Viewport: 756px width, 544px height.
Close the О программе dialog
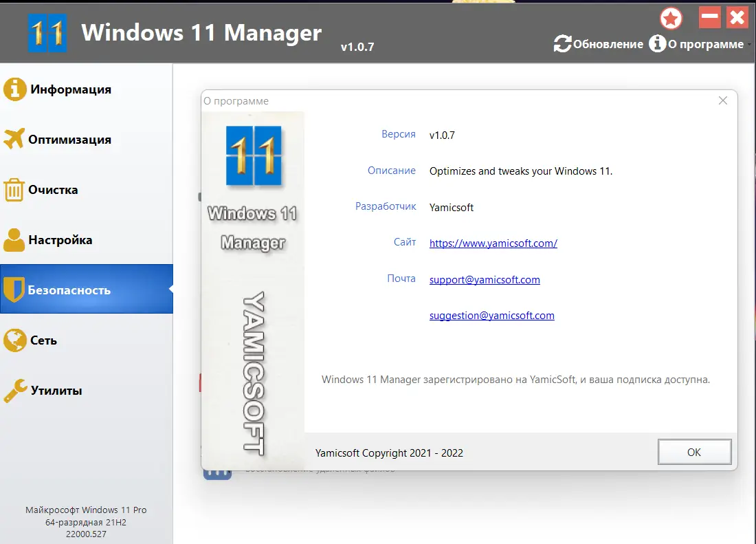pos(723,100)
